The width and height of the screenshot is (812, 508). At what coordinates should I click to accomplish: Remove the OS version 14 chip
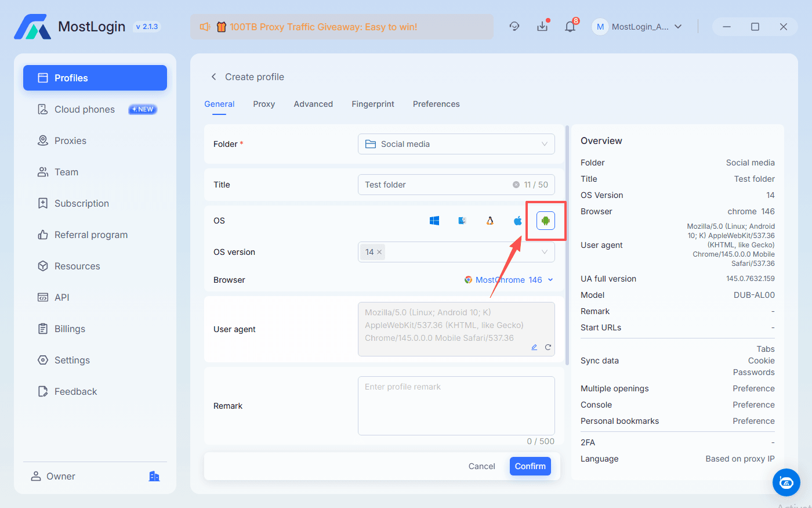click(x=380, y=252)
